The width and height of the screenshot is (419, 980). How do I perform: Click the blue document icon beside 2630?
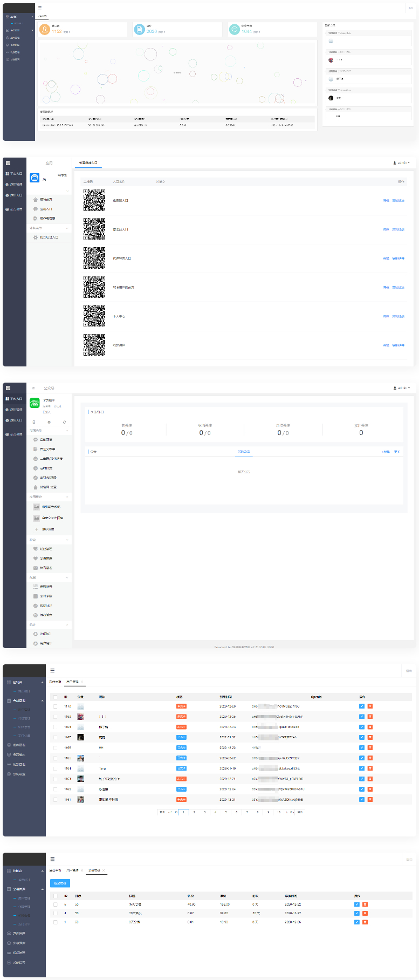[x=140, y=30]
